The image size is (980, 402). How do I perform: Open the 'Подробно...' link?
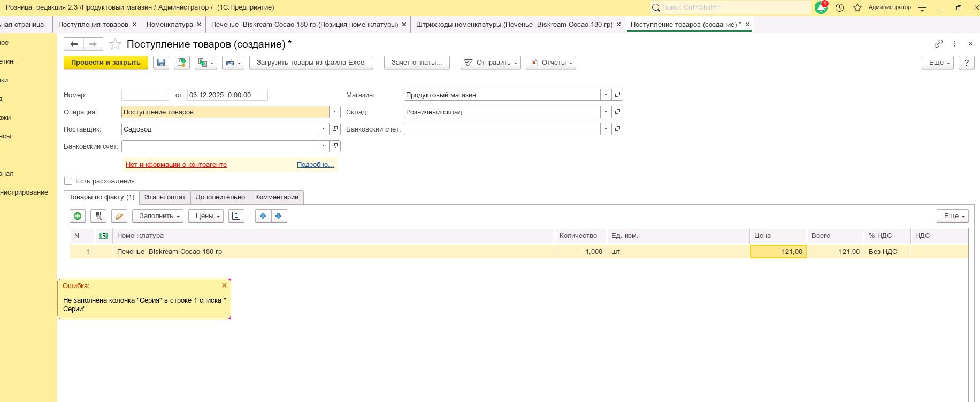click(315, 165)
